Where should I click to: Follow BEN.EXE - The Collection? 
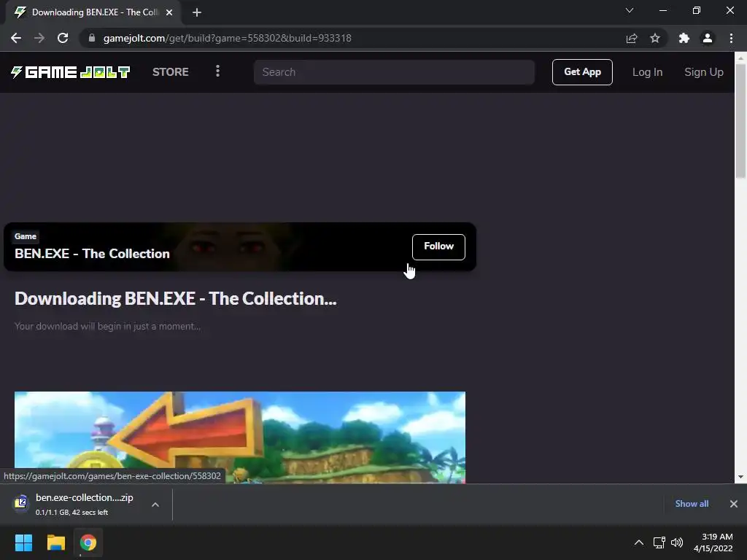click(438, 246)
